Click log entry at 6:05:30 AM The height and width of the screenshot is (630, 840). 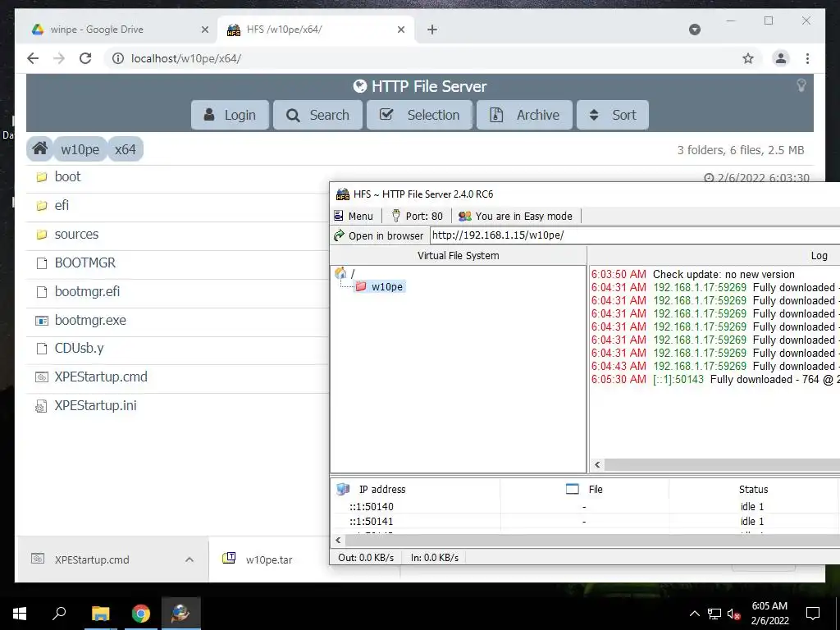(715, 379)
